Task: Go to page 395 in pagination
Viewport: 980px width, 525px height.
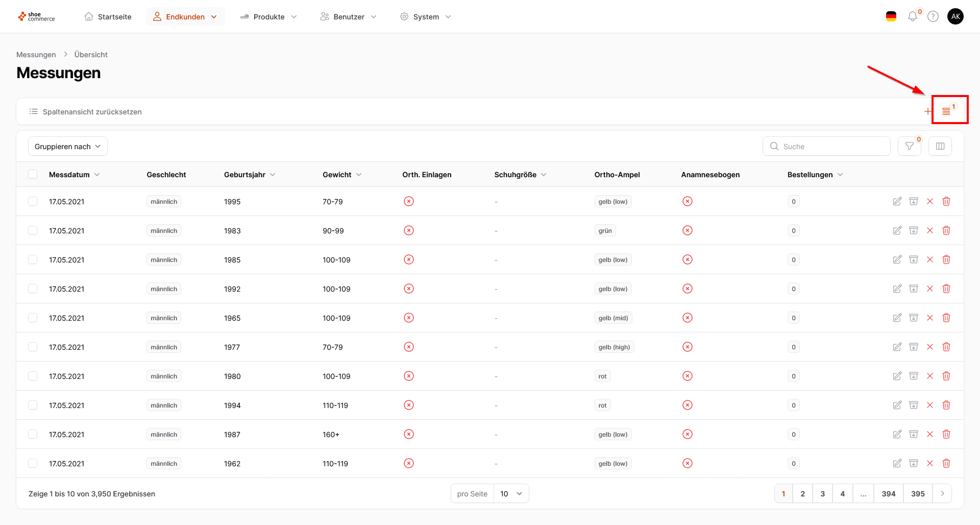Action: pyautogui.click(x=918, y=494)
